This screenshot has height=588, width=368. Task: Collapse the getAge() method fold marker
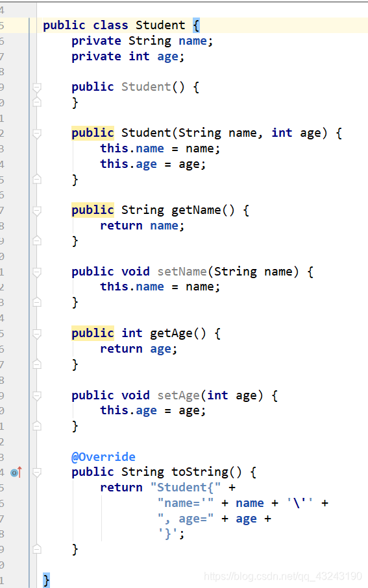[37, 334]
